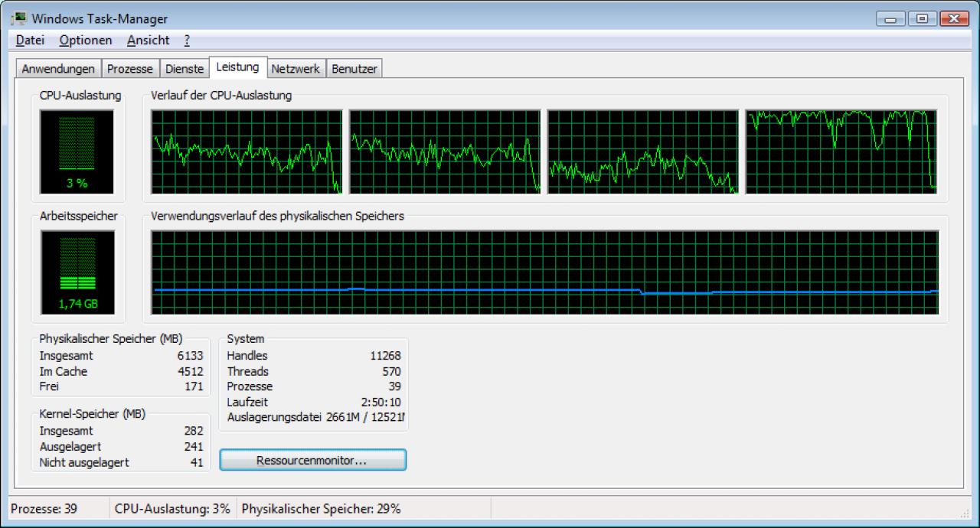Click the third CPU core history graph

click(x=643, y=152)
